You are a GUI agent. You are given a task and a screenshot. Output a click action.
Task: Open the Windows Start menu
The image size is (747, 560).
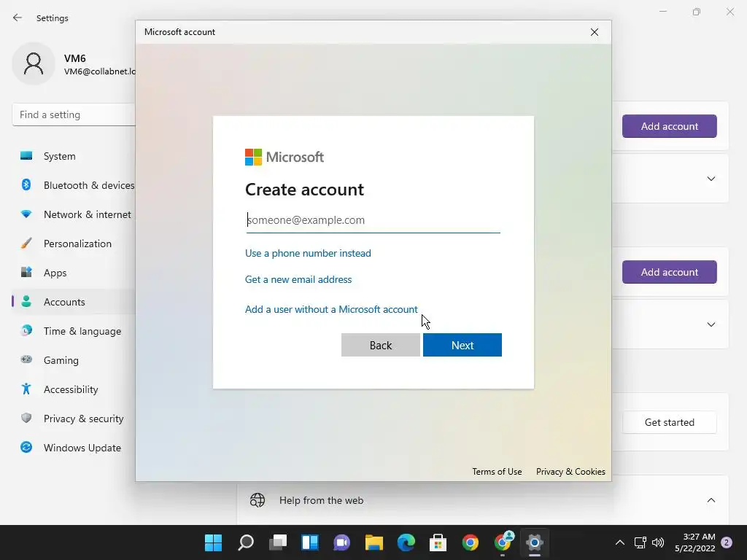click(x=214, y=542)
